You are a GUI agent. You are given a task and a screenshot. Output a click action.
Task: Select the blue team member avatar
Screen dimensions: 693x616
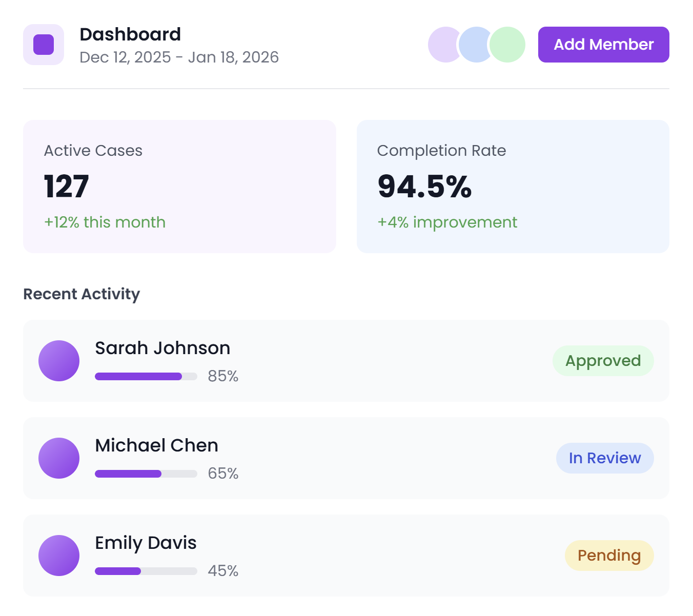pyautogui.click(x=476, y=45)
